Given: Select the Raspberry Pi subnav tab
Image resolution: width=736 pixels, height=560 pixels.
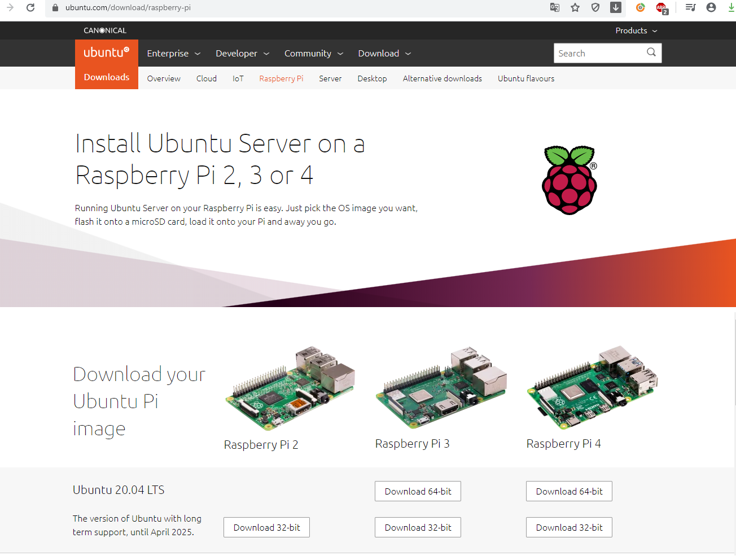Looking at the screenshot, I should click(281, 78).
